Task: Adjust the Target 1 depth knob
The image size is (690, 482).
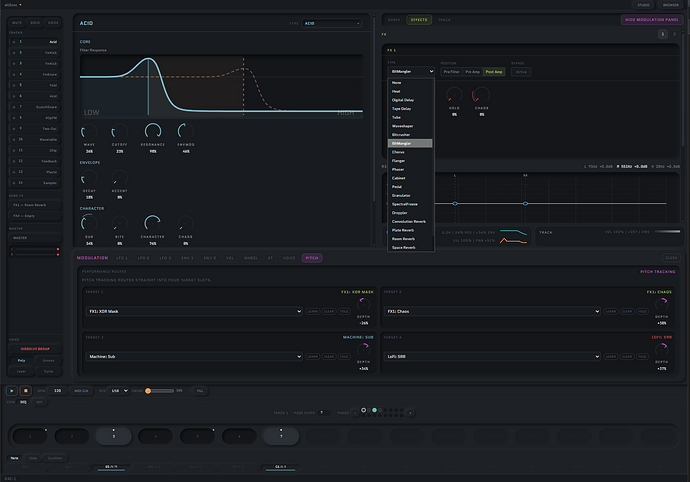Action: pos(363,304)
